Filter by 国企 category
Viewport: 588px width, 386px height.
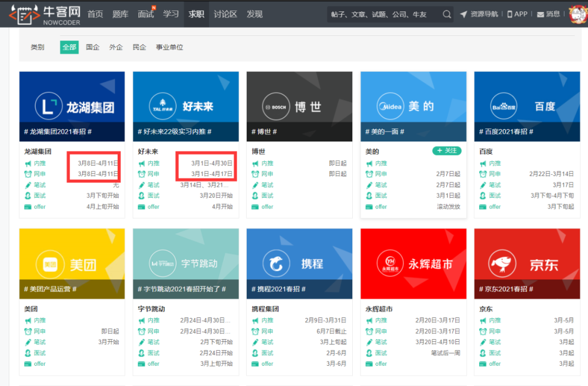(93, 47)
